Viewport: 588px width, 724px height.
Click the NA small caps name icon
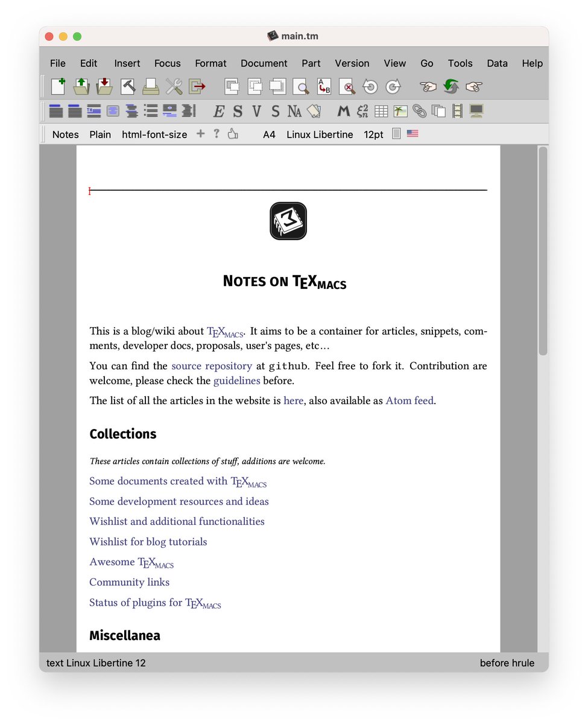click(294, 111)
